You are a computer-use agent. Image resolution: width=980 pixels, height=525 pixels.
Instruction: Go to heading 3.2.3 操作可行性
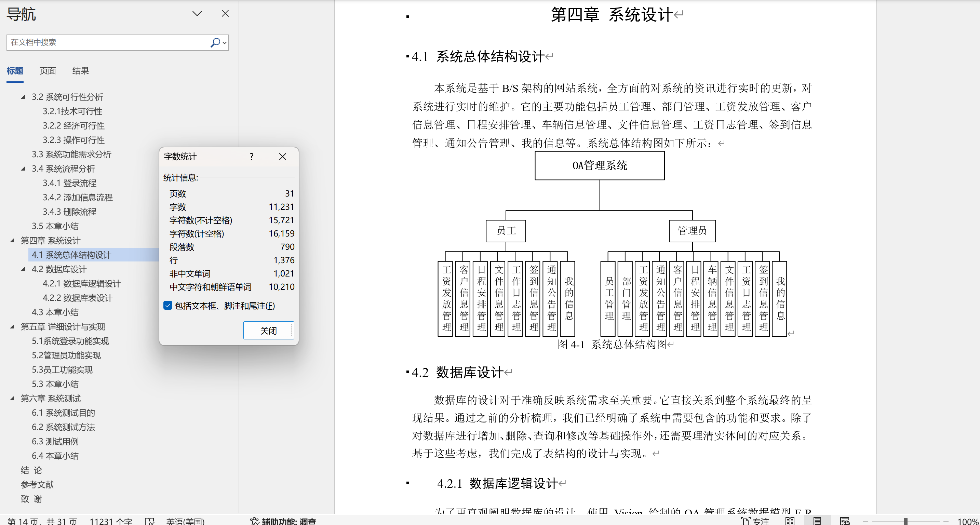coord(73,140)
